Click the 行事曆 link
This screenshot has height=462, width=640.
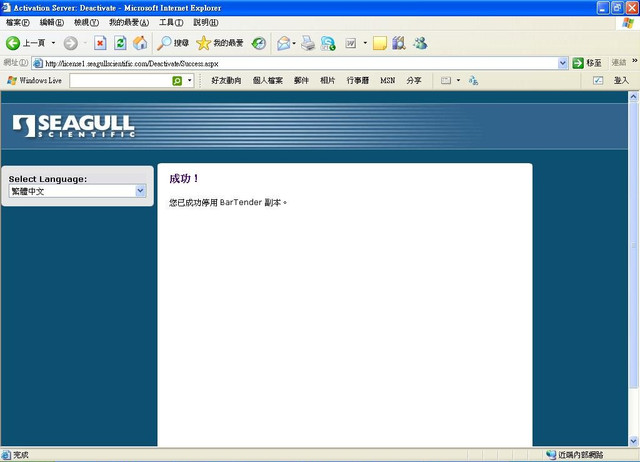[358, 80]
